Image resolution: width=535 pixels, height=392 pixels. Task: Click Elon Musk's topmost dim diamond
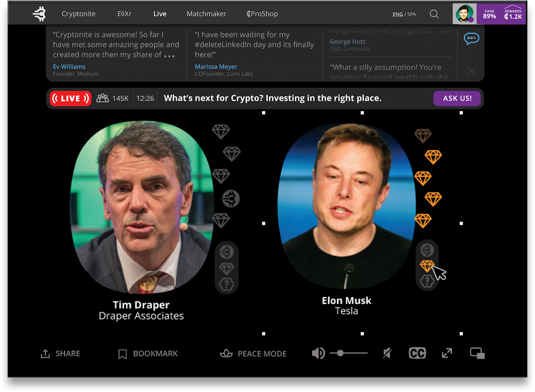[x=423, y=136]
